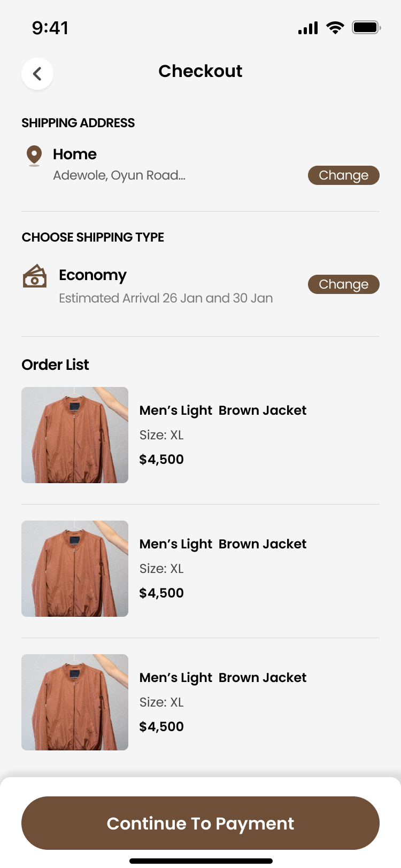401x868 pixels.
Task: Open the first jacket product thumbnail
Action: point(75,435)
